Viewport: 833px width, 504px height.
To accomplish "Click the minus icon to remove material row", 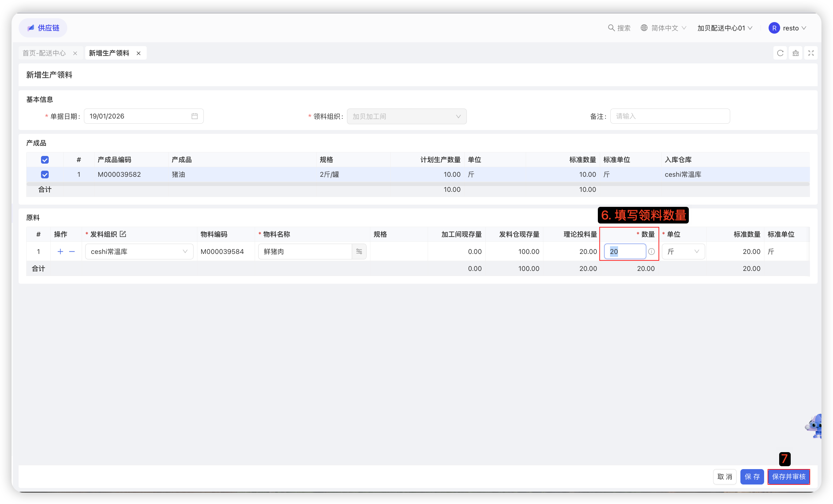I will click(x=72, y=252).
